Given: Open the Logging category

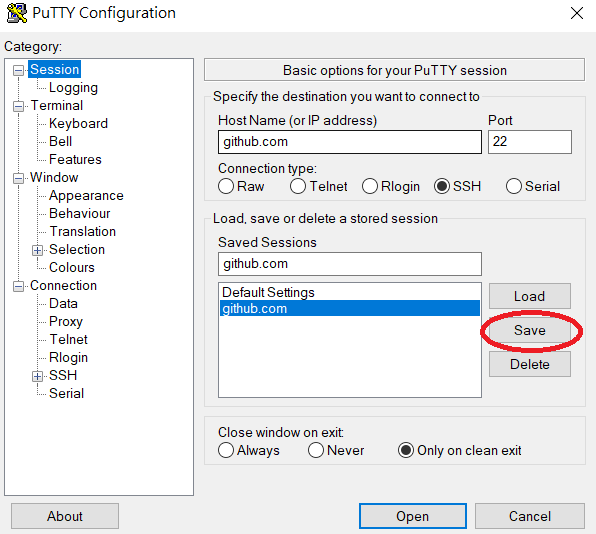Looking at the screenshot, I should (73, 88).
